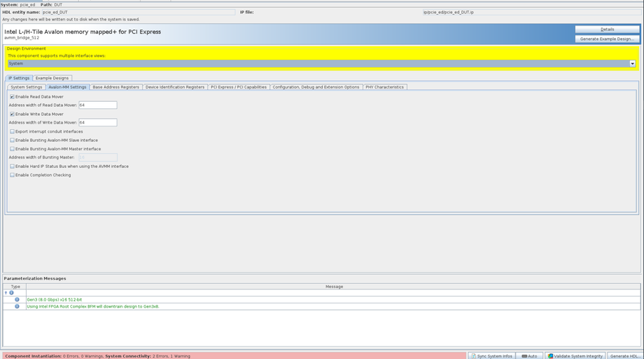Open PCI Express / PCI Capabilities tab
This screenshot has height=359, width=644.
point(238,87)
